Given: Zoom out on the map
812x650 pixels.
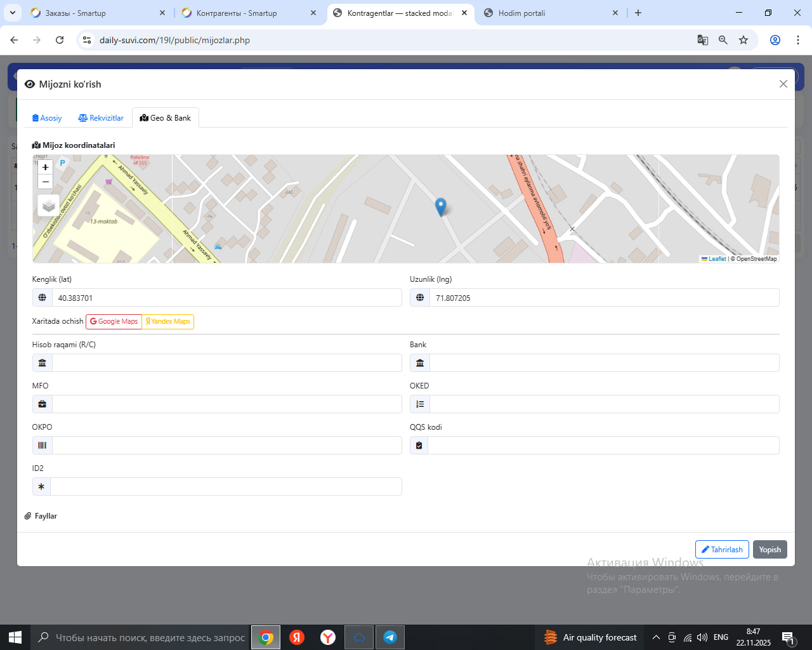Looking at the screenshot, I should pos(45,182).
